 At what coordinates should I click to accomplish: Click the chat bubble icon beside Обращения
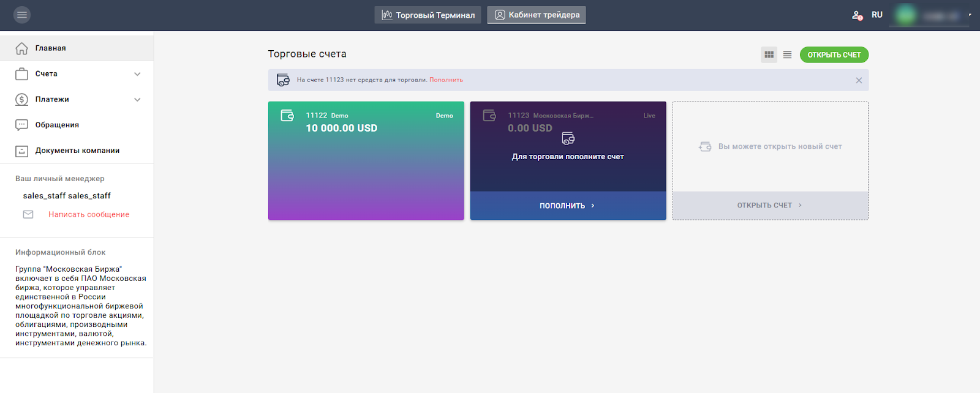pyautogui.click(x=21, y=125)
